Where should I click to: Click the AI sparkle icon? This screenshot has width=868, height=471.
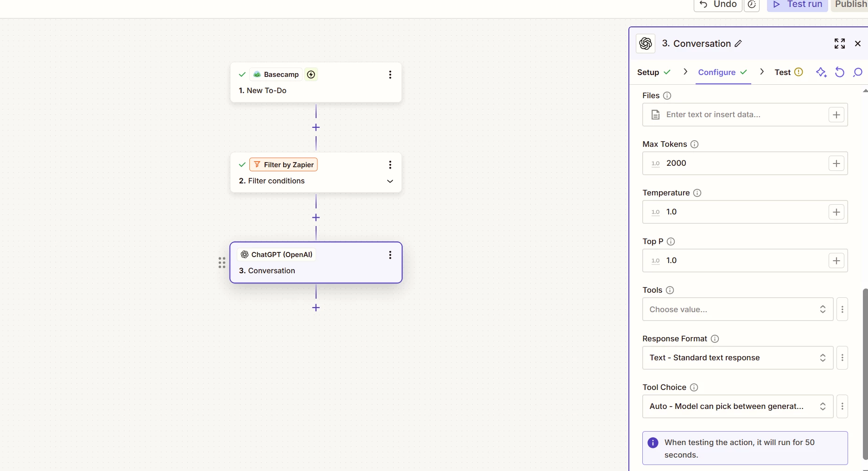pos(821,72)
